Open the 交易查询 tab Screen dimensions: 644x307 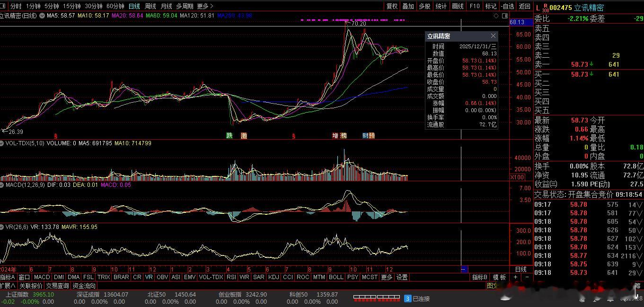pyautogui.click(x=58, y=286)
